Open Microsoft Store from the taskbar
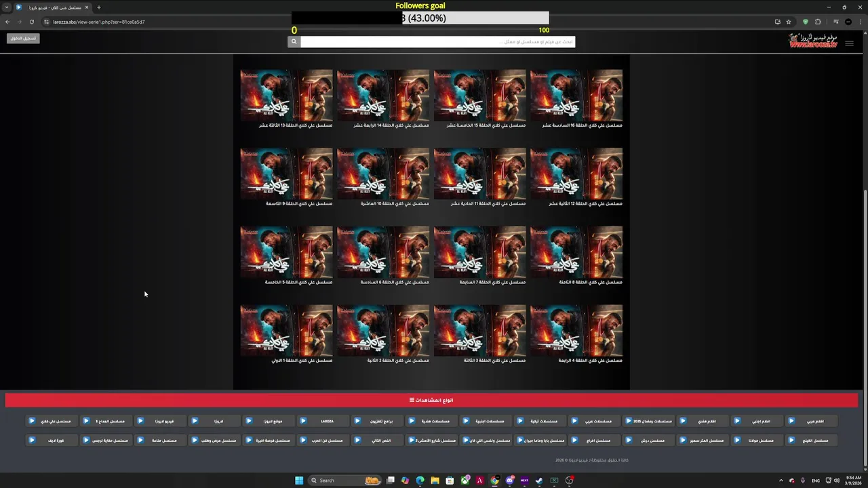The height and width of the screenshot is (488, 868). (450, 481)
